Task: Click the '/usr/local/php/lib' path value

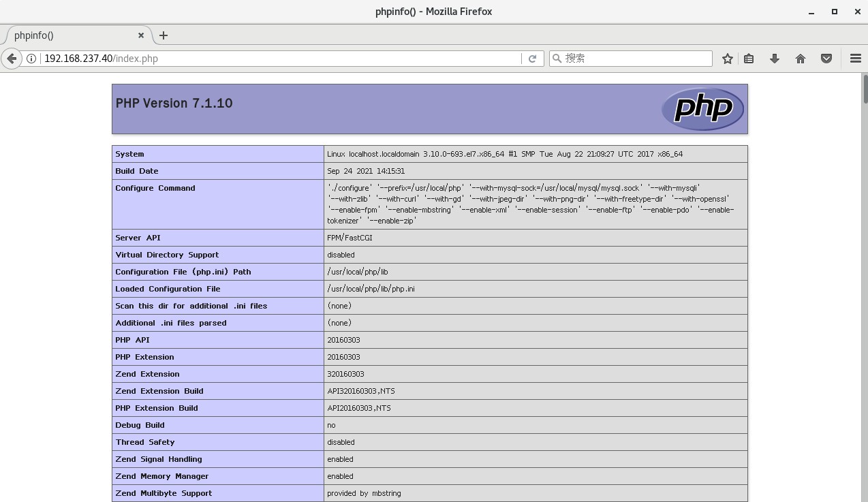Action: point(358,272)
